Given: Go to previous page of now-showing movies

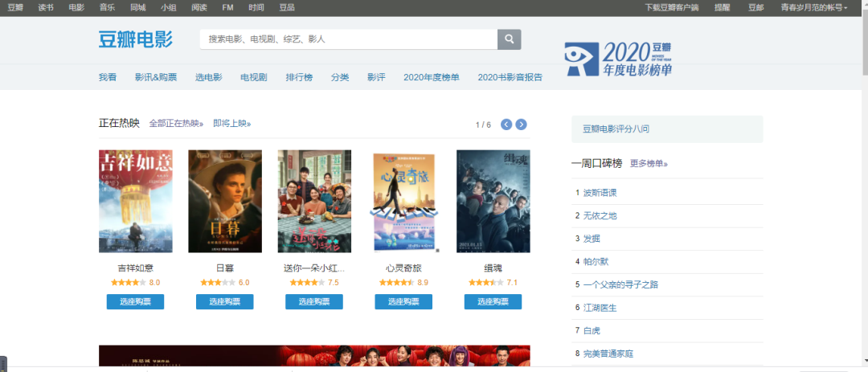Looking at the screenshot, I should point(506,125).
